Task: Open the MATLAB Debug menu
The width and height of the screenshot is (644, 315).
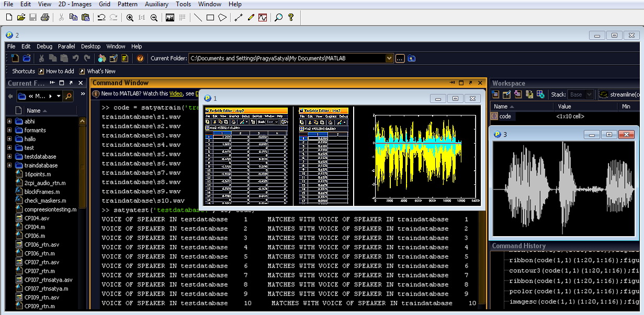Action: (x=44, y=46)
